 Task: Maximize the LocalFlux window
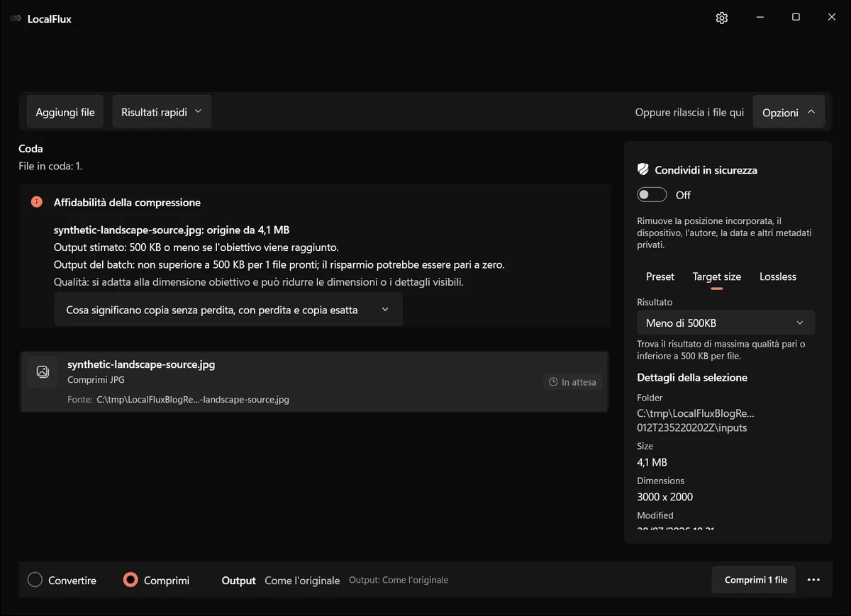click(796, 18)
